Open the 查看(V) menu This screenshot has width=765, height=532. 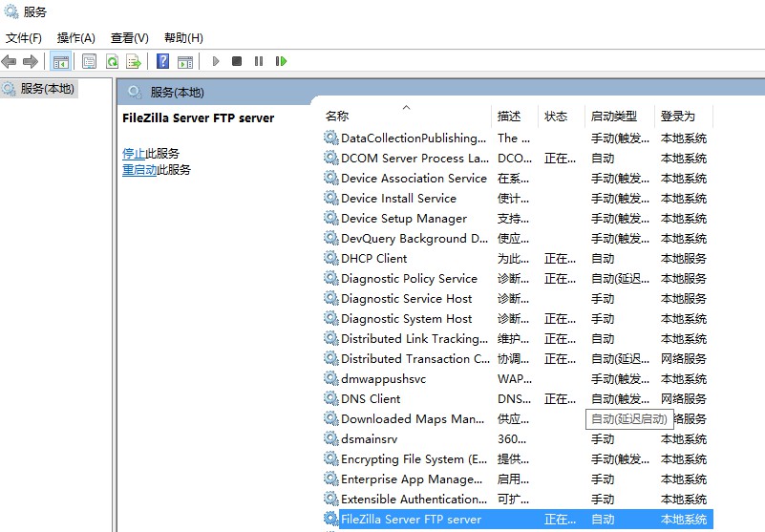pos(130,38)
